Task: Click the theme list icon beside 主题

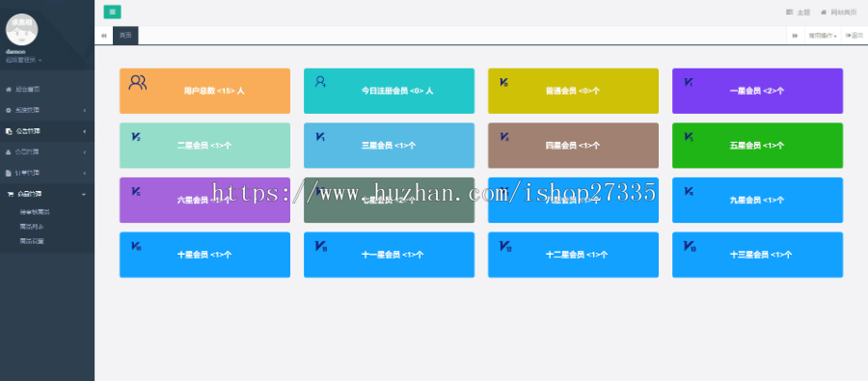Action: click(789, 12)
